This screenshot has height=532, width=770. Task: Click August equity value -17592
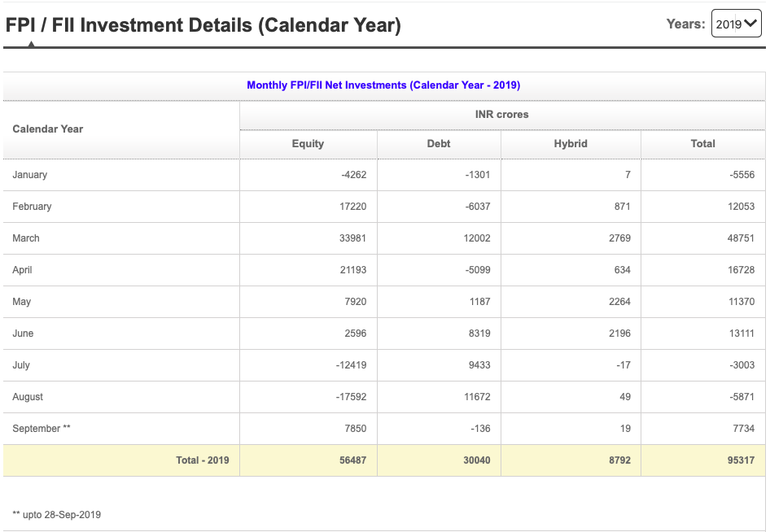coord(351,396)
